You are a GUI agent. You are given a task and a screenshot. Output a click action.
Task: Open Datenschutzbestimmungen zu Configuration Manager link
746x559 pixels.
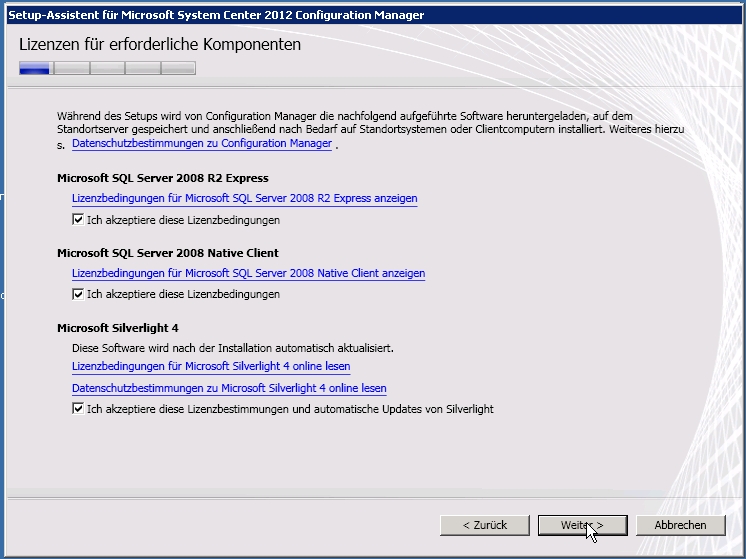point(201,144)
